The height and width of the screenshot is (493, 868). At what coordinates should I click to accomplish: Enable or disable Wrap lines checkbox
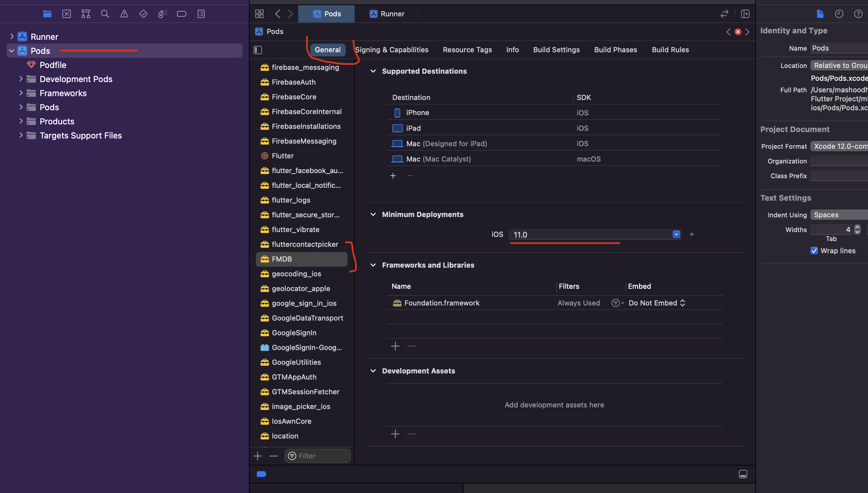coord(814,251)
